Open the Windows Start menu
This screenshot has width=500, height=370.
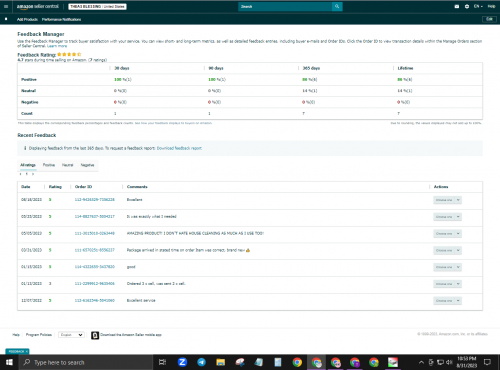[x=9, y=362]
